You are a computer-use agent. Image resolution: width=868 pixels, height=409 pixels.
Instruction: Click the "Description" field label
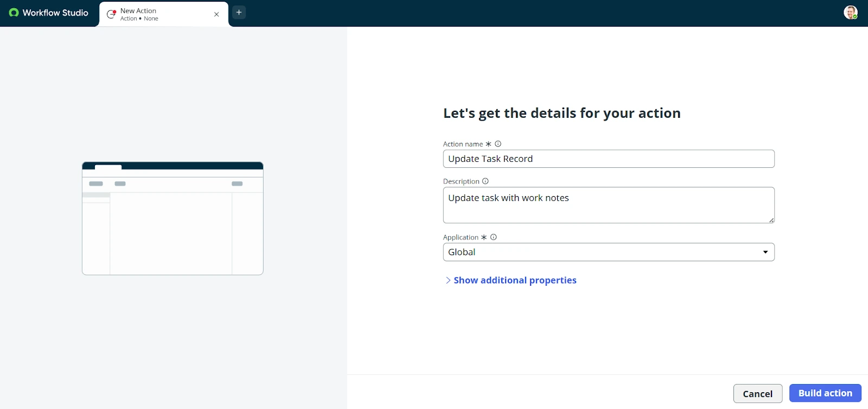point(461,181)
